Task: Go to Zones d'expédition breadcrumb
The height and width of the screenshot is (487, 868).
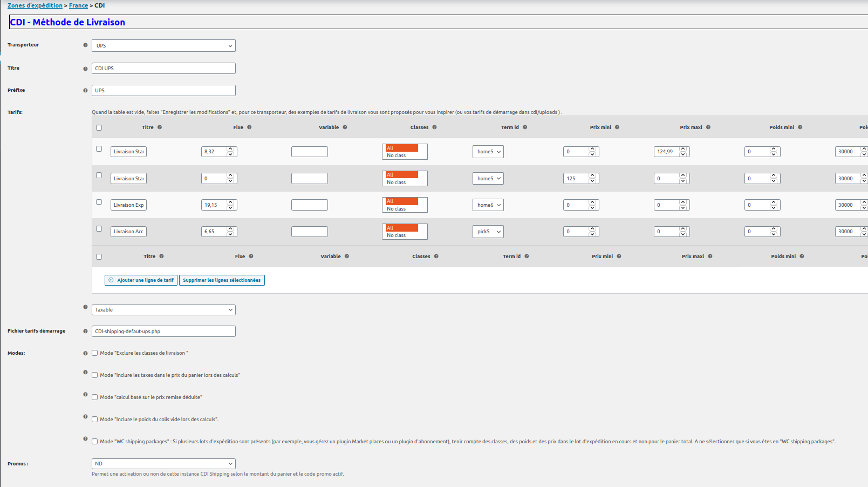Action: coord(35,5)
